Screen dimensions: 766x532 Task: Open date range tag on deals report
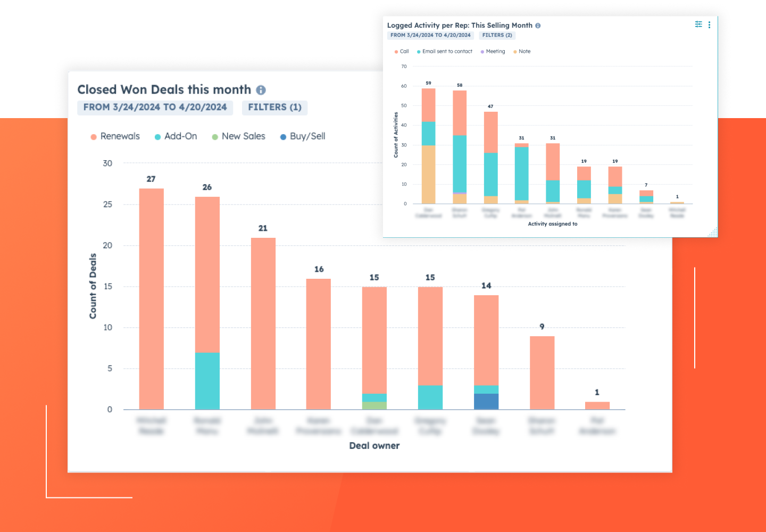tap(155, 107)
